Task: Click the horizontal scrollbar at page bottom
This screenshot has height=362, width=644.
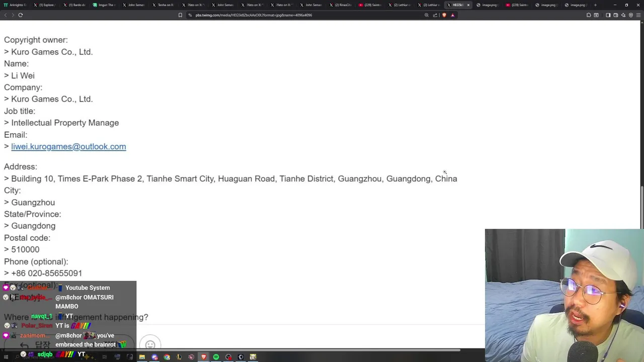Action: [231, 350]
